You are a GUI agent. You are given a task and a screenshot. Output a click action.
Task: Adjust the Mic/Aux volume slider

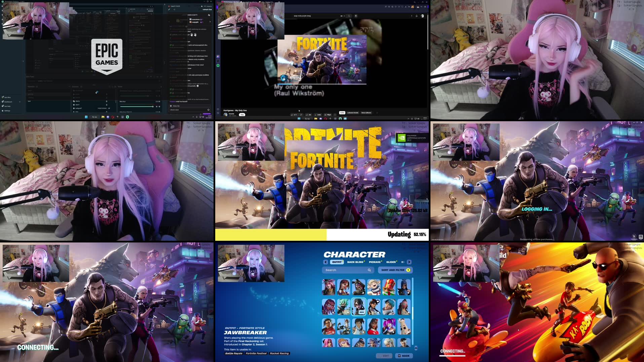click(x=137, y=106)
